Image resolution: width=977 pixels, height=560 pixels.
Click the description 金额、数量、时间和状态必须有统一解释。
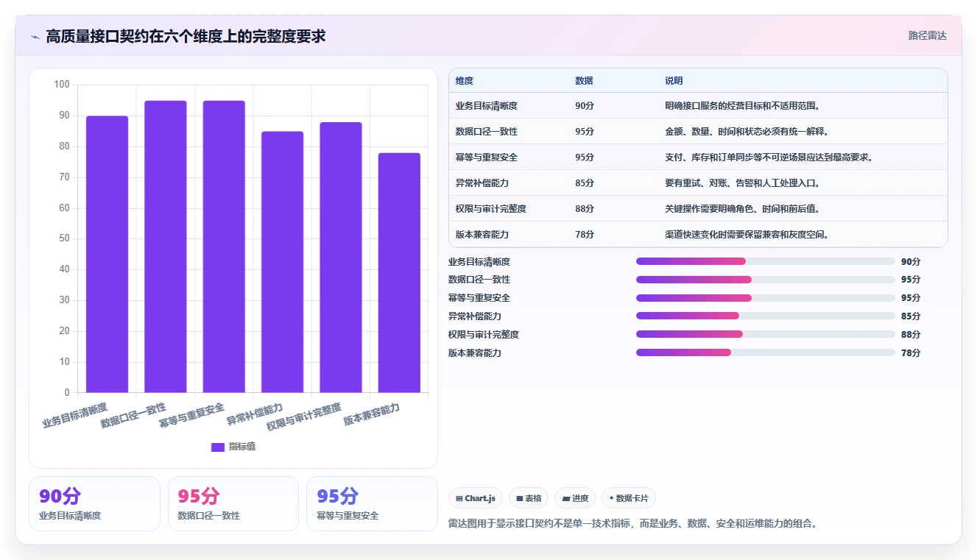pos(747,132)
